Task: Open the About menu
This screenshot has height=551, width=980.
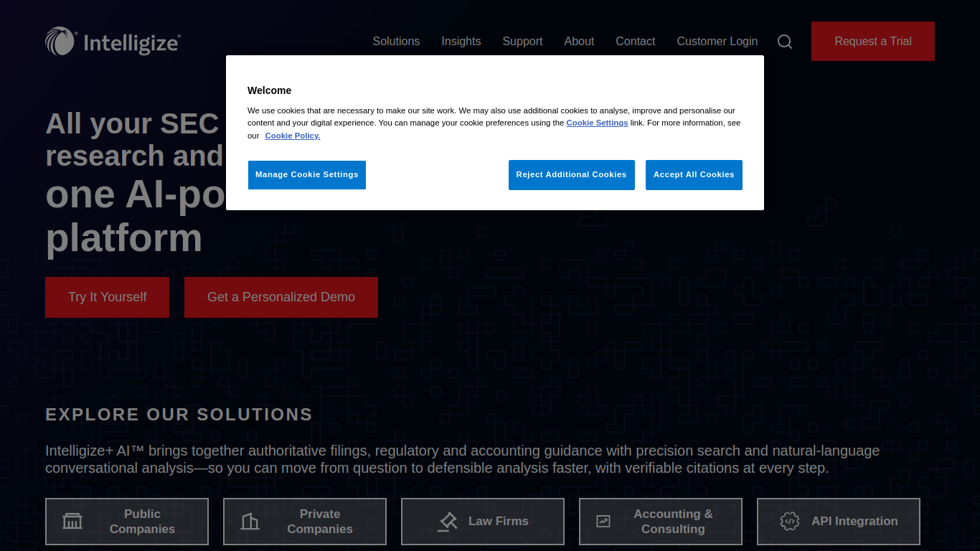Action: (x=579, y=42)
